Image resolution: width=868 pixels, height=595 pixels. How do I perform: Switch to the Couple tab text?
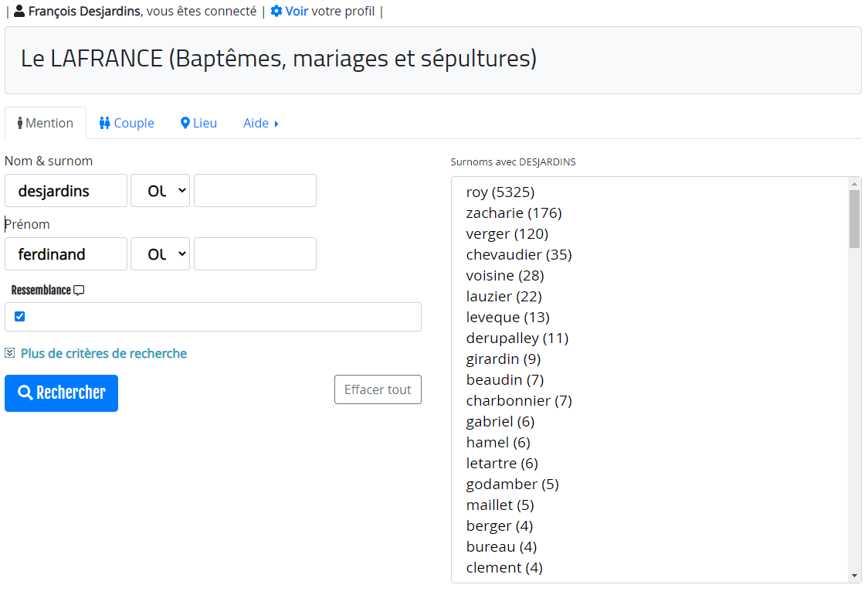coord(134,123)
